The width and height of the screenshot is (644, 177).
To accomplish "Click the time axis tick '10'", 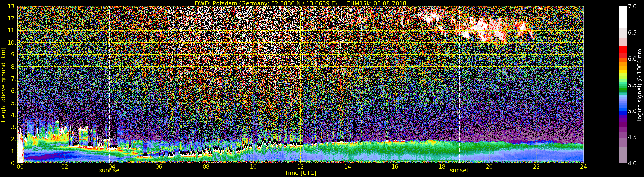I will (253, 166).
